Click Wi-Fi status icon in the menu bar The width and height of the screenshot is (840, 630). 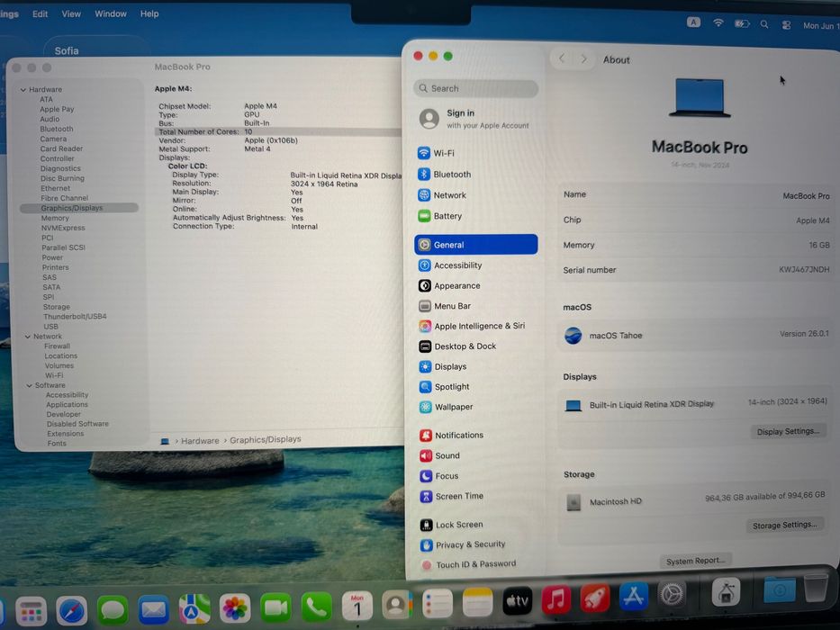coord(718,22)
